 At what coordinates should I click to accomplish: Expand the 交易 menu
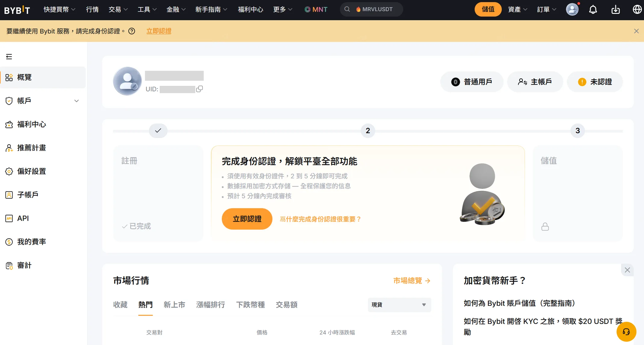118,10
